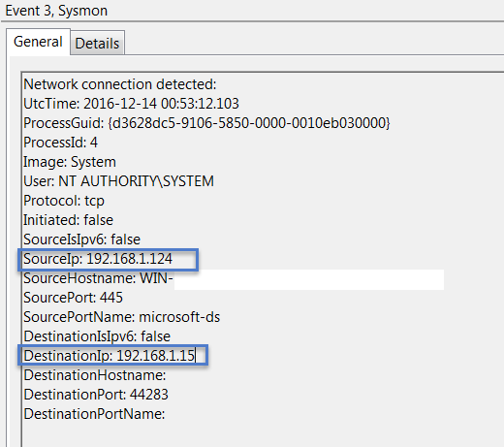
Task: Click the DestinationIp 192.168.1.15 line
Action: coord(110,356)
